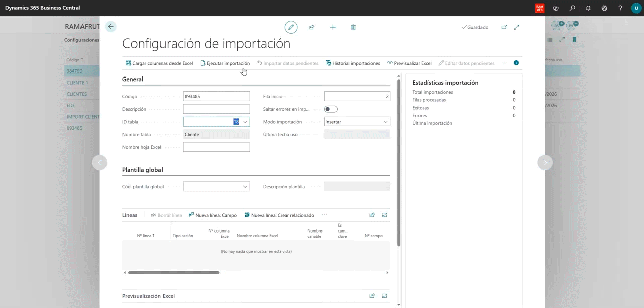Go to next record arrow

coord(545,162)
